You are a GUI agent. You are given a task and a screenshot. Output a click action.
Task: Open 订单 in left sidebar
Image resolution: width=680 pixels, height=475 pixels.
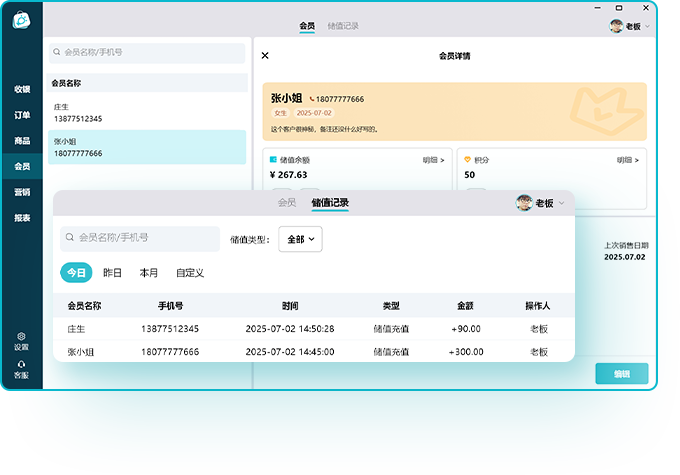[22, 115]
